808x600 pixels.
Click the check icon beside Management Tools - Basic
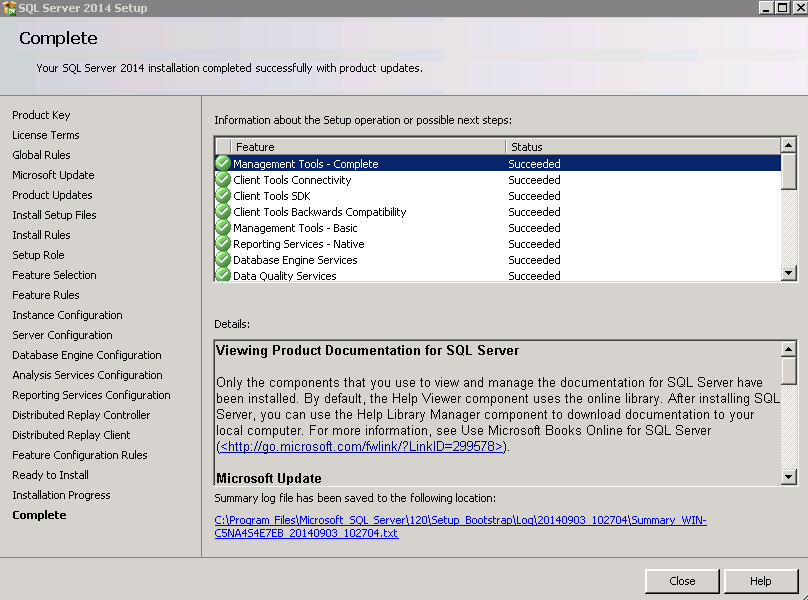pyautogui.click(x=223, y=227)
